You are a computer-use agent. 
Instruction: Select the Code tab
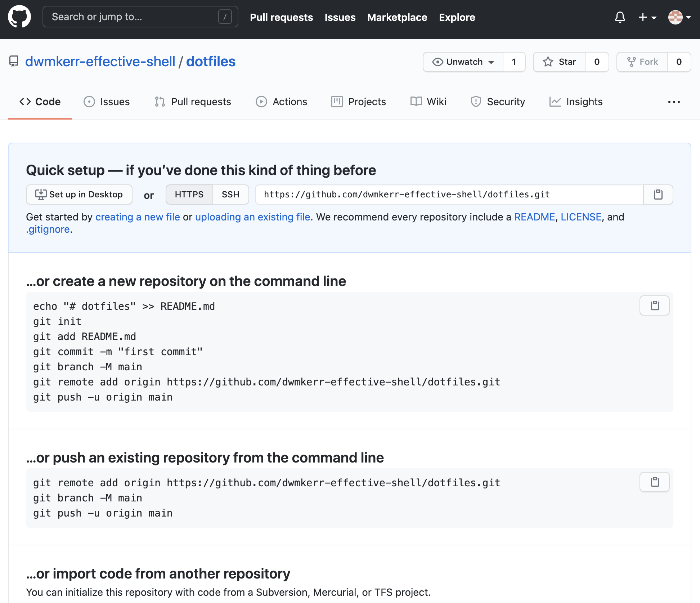40,101
